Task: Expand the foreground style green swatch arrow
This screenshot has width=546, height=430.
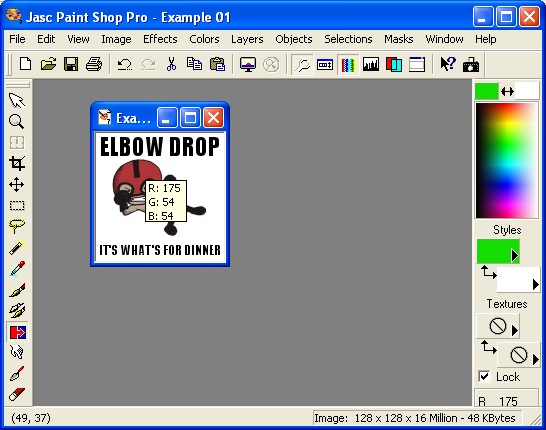Action: (515, 255)
